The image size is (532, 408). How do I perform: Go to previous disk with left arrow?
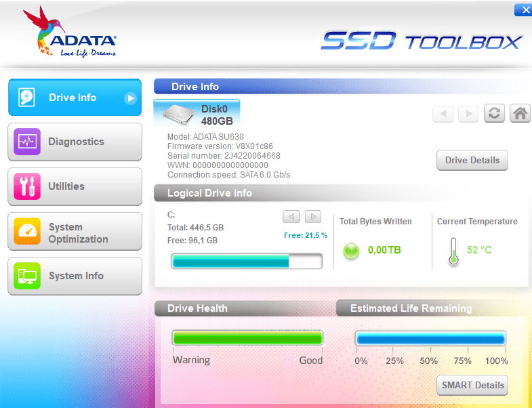click(x=443, y=114)
